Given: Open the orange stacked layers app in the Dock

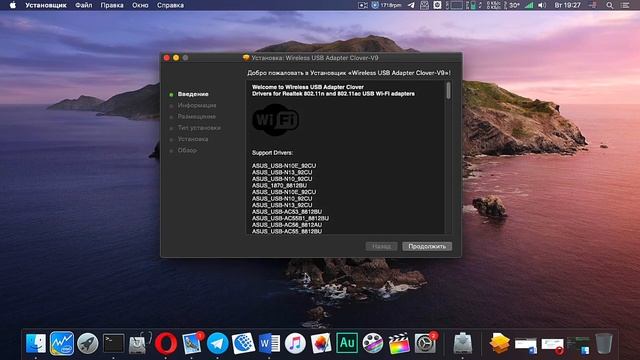Looking at the screenshot, I should tap(500, 343).
